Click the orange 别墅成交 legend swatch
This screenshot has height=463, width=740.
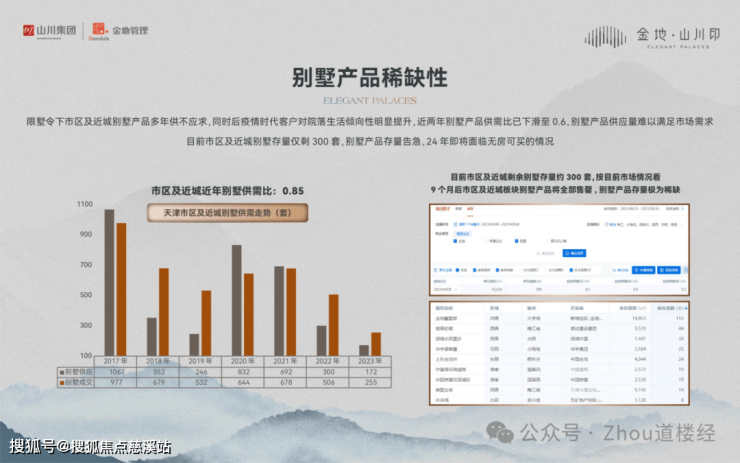point(61,383)
